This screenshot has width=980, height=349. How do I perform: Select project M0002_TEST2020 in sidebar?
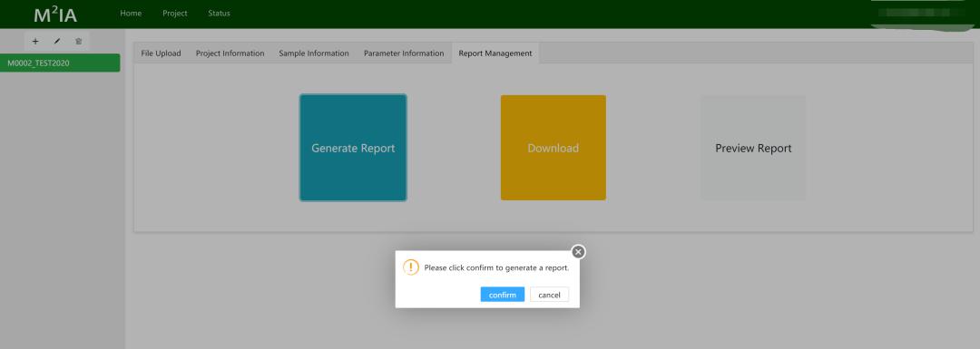pyautogui.click(x=60, y=63)
